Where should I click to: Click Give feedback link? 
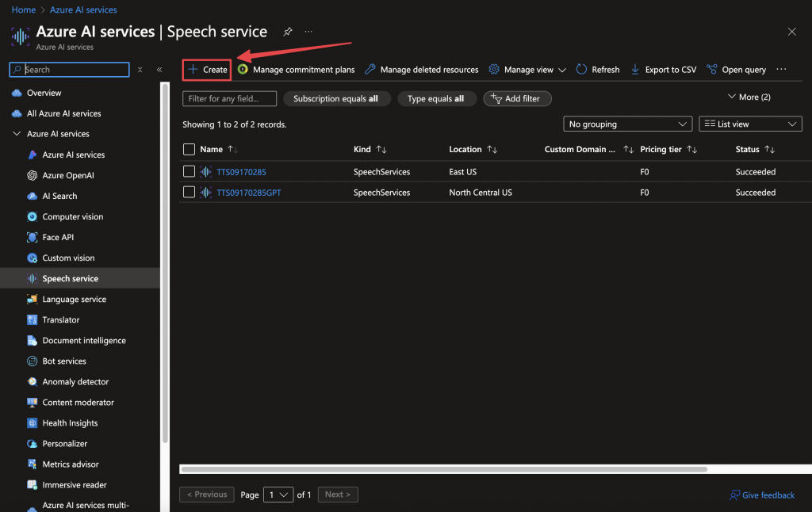[x=762, y=495]
